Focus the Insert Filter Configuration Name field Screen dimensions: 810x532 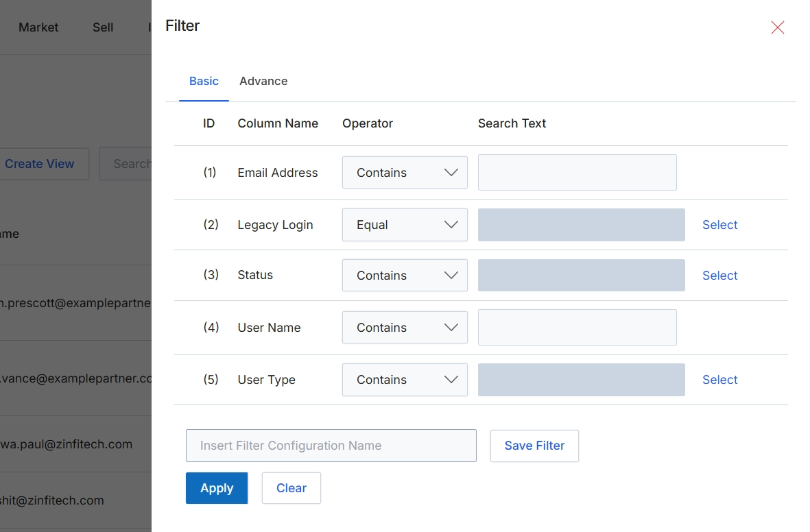[x=331, y=446]
